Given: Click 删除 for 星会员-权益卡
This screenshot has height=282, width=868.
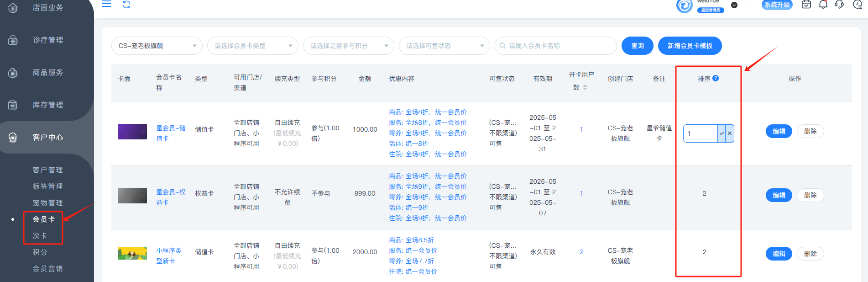Looking at the screenshot, I should coord(810,195).
